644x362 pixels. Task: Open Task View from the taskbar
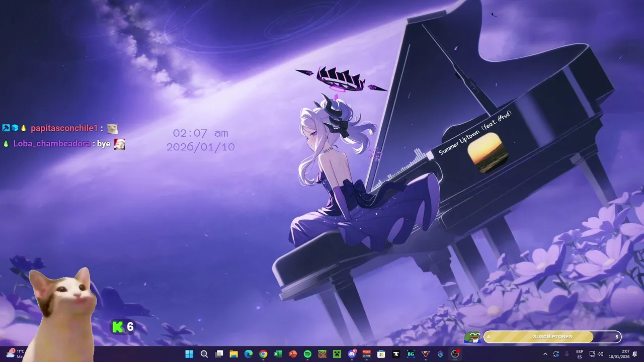point(219,354)
